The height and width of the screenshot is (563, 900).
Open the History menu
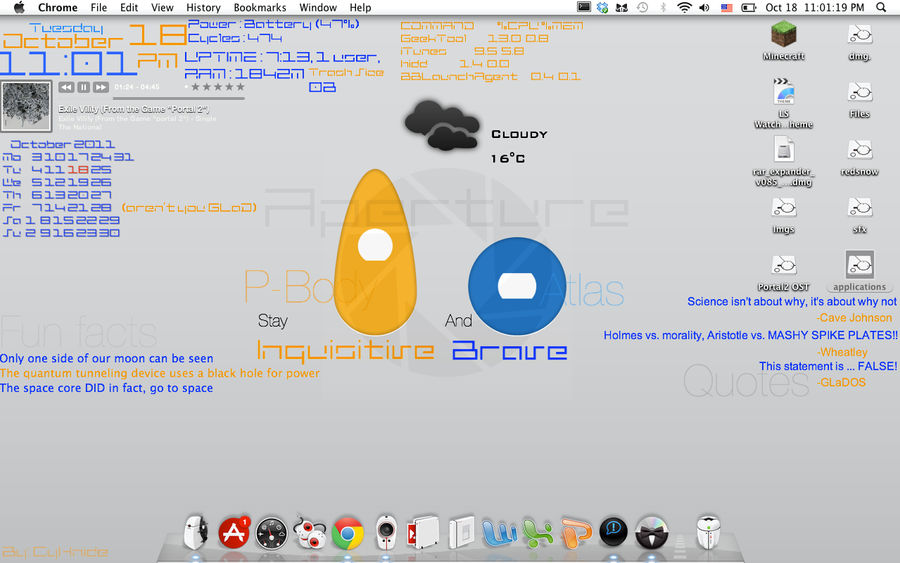click(x=203, y=7)
